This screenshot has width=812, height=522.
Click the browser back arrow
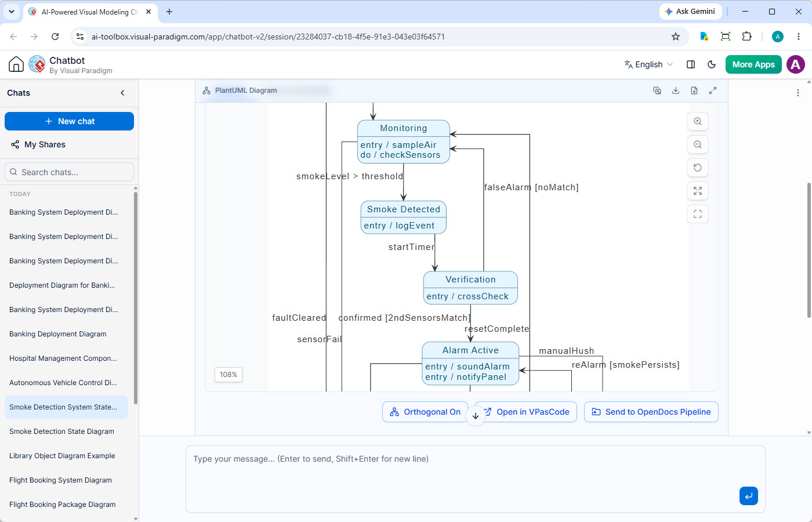pyautogui.click(x=13, y=37)
